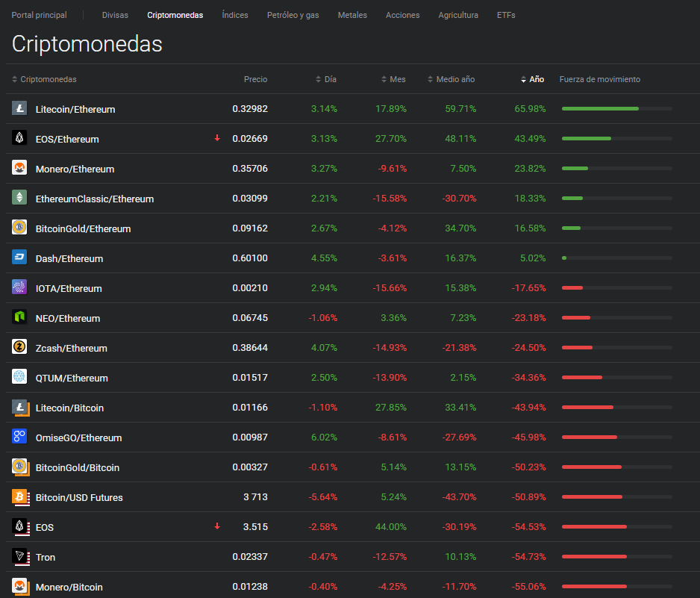Click the BitcoinGold/Ethereum coin icon
The width and height of the screenshot is (700, 598).
(19, 228)
